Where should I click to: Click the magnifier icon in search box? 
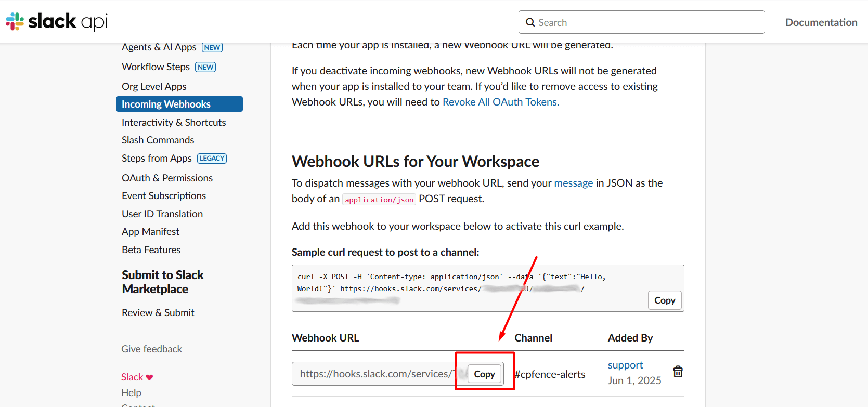530,22
